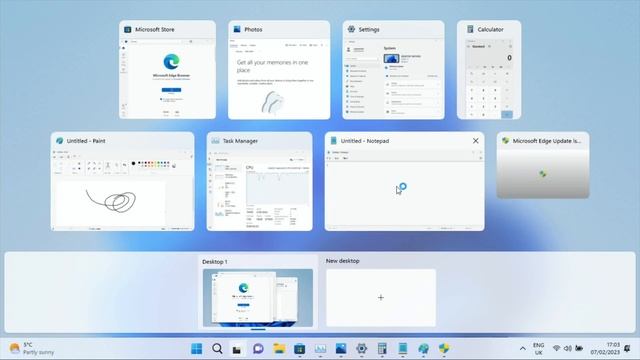Image resolution: width=640 pixels, height=360 pixels.
Task: Select the Settings window preview
Action: tap(393, 70)
